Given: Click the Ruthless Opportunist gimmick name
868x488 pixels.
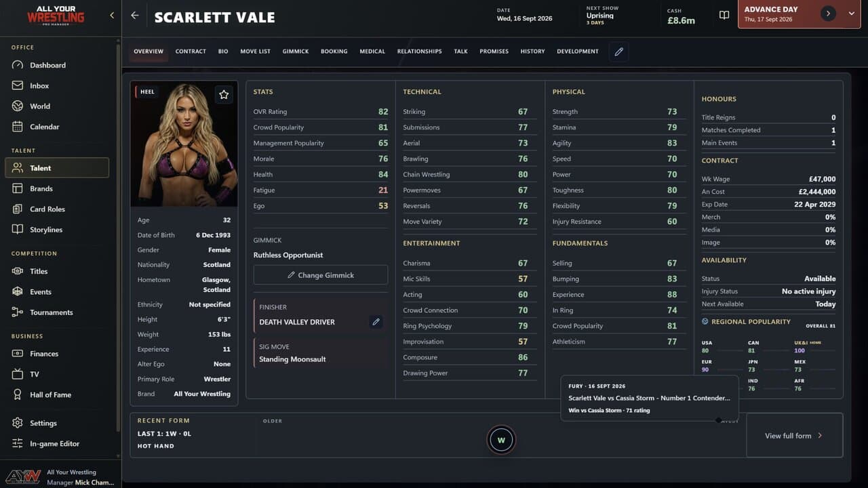Looking at the screenshot, I should pos(288,256).
